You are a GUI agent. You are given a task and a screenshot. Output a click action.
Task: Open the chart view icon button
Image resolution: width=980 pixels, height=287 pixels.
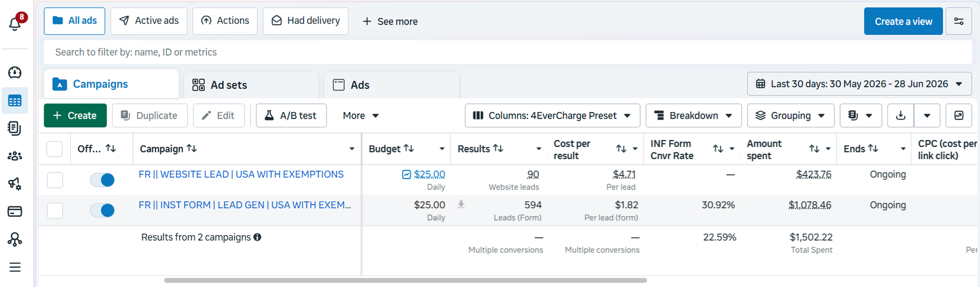[959, 115]
